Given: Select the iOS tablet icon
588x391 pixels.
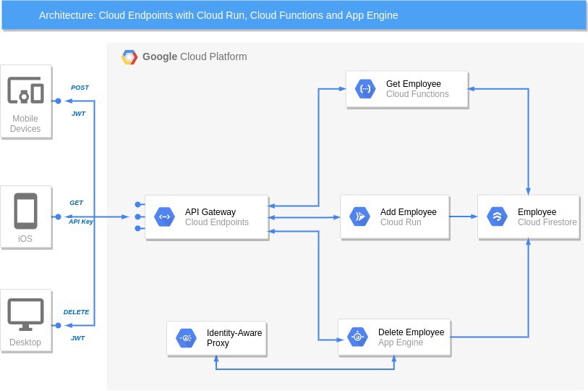Looking at the screenshot, I should pos(25,211).
